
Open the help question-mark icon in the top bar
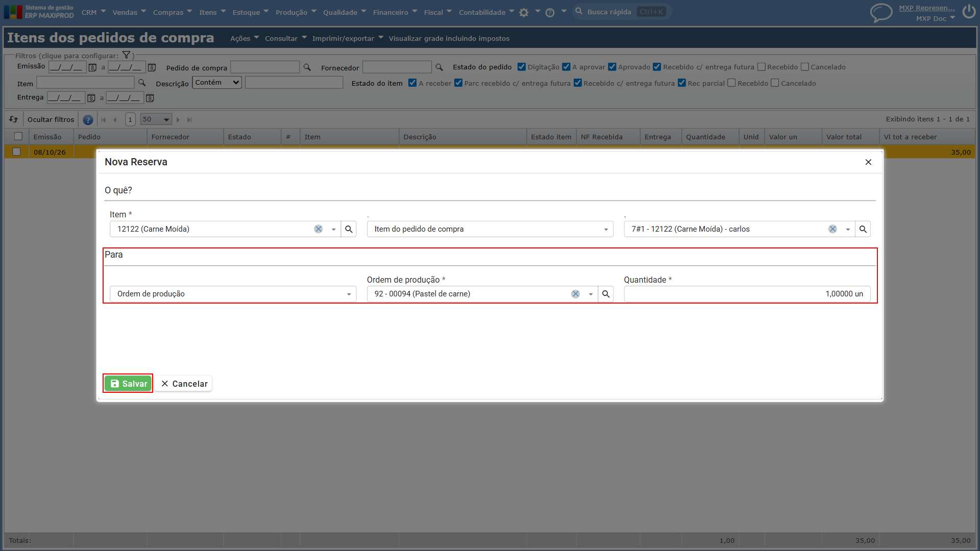coord(550,13)
